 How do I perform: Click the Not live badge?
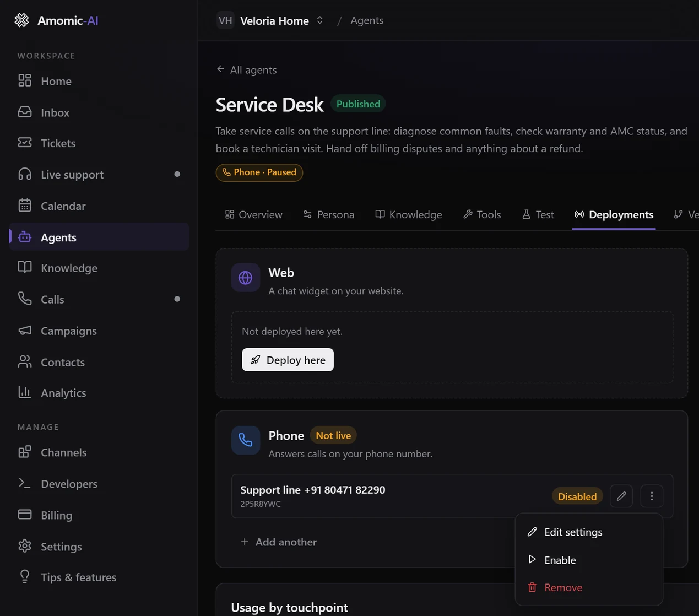(x=333, y=435)
